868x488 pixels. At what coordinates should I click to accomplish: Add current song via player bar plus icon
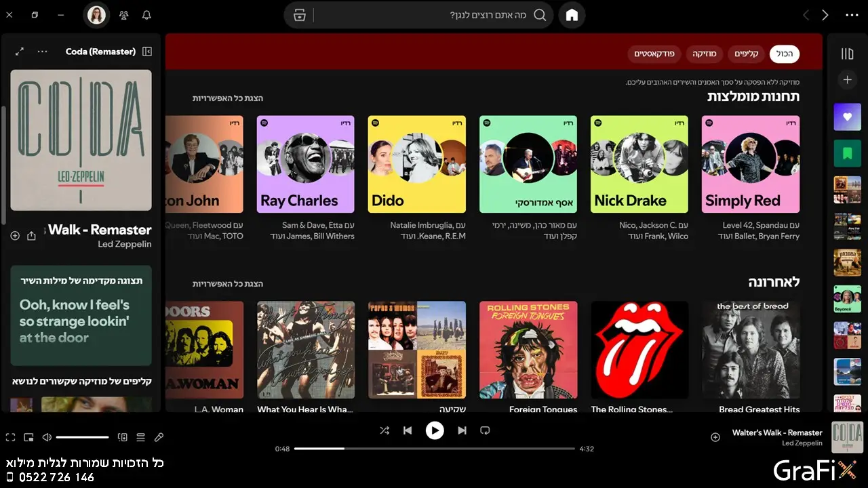click(715, 437)
